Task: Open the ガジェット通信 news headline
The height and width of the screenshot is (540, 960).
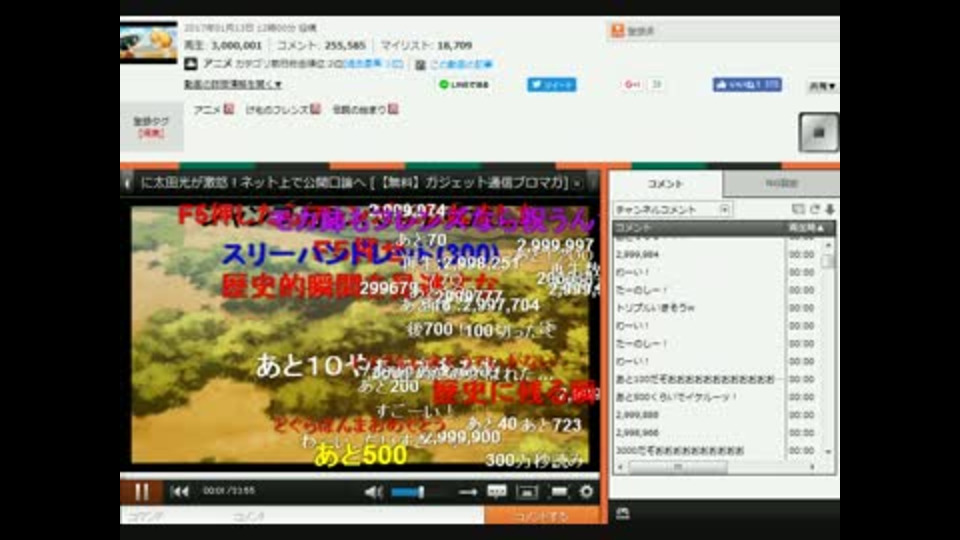Action: click(354, 183)
